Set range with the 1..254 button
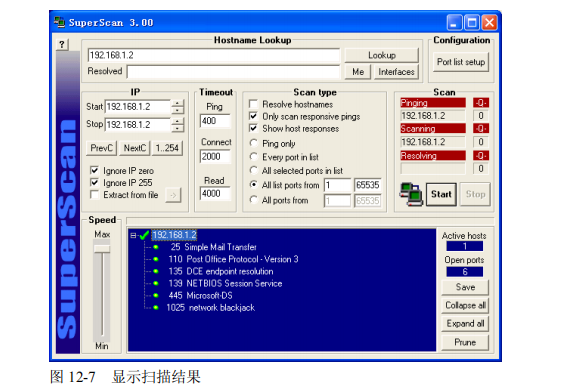This screenshot has height=392, width=571. 167,148
